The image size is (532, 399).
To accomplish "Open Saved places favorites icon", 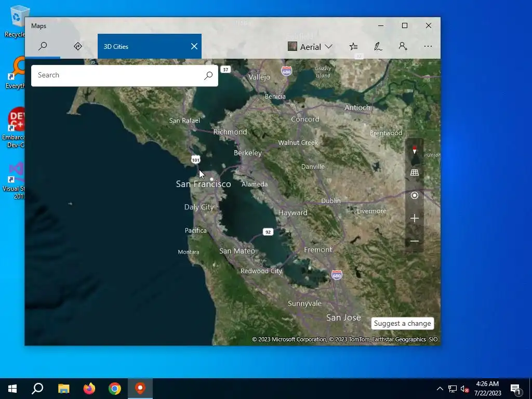I will 353,46.
